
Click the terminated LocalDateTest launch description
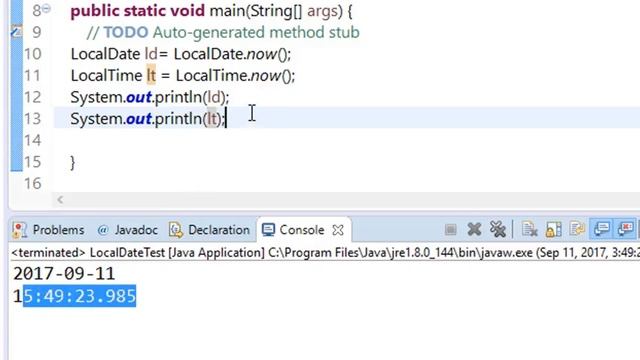tap(326, 253)
